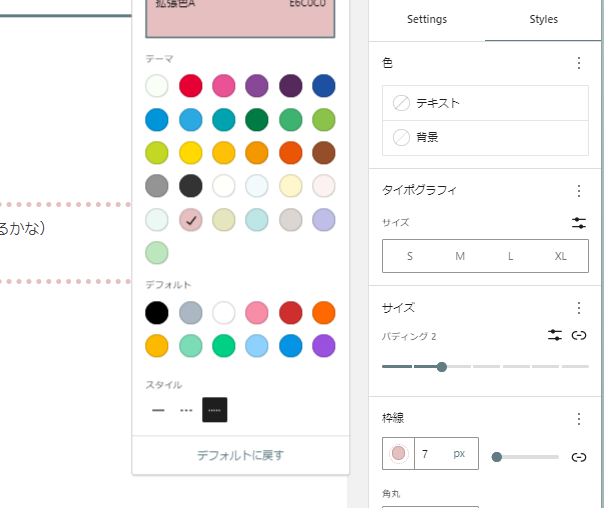The width and height of the screenshot is (604, 508).
Task: Pick the orange default color
Action: (x=324, y=312)
